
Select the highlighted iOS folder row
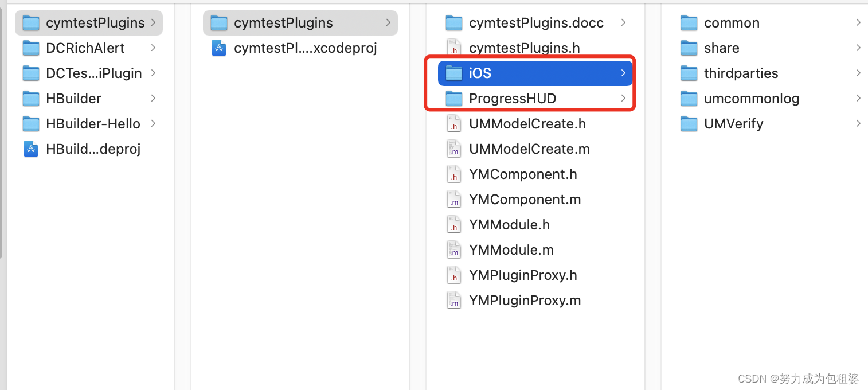[534, 73]
